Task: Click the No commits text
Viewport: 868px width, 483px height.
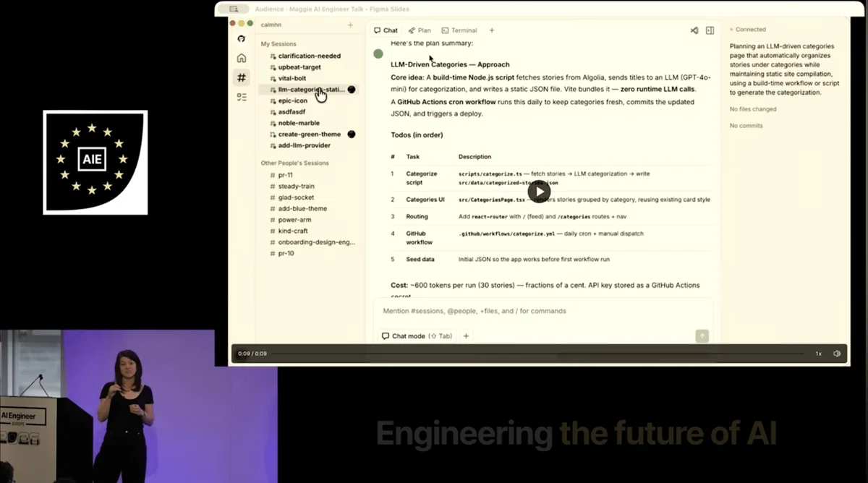Action: [746, 126]
